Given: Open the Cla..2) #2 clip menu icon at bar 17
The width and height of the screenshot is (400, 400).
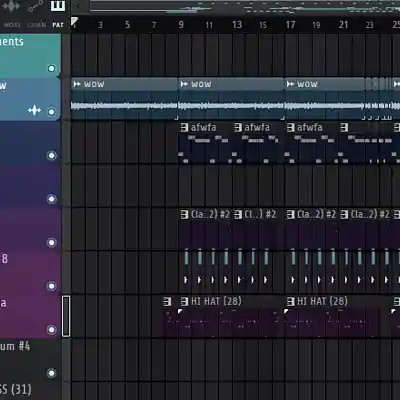Looking at the screenshot, I should coord(291,214).
